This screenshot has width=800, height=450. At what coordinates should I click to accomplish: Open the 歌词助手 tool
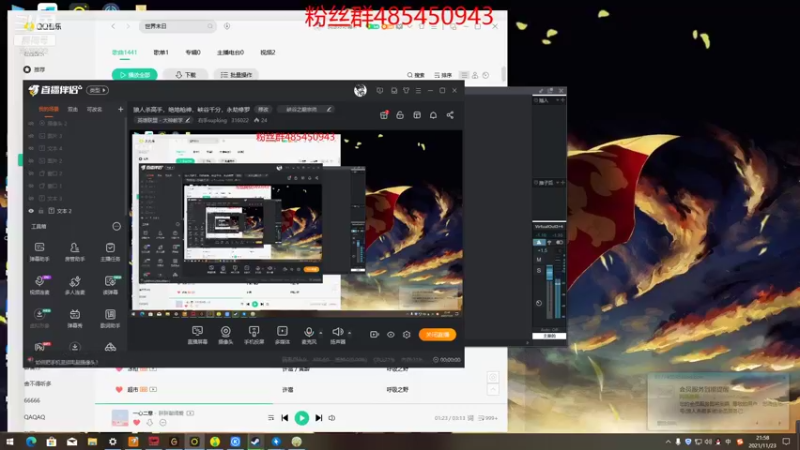coord(110,318)
